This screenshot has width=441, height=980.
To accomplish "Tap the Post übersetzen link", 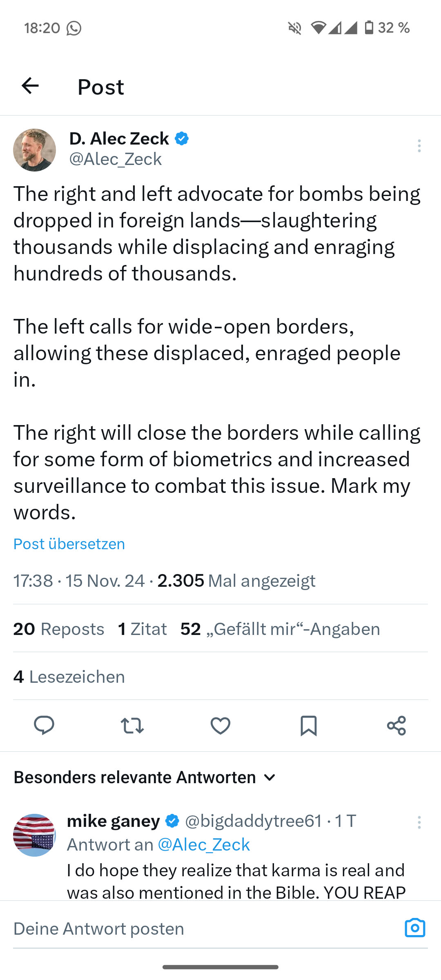I will [x=69, y=544].
